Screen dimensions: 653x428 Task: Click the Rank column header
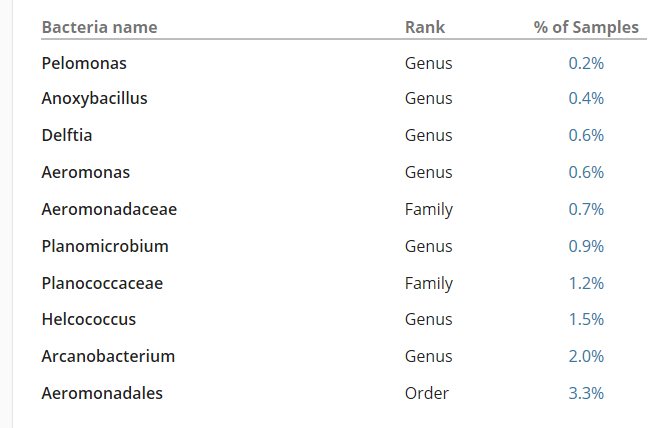pyautogui.click(x=425, y=27)
